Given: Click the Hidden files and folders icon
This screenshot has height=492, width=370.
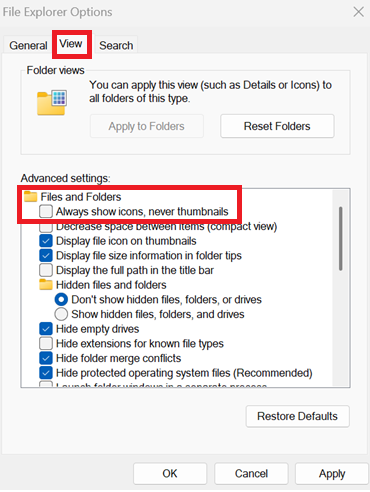Looking at the screenshot, I should [46, 285].
